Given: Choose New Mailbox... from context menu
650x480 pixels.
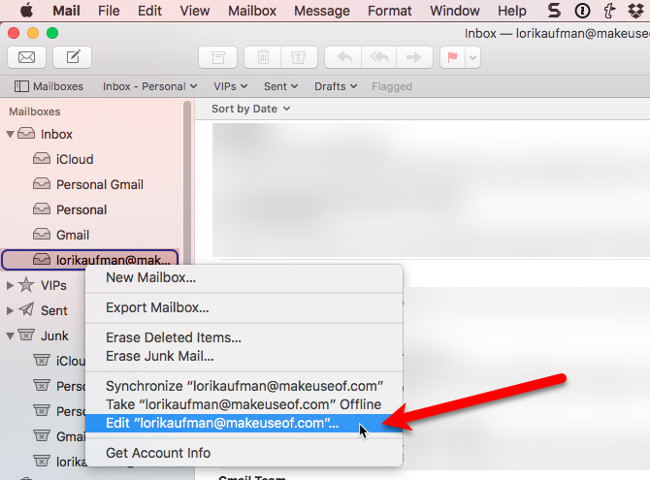Looking at the screenshot, I should click(244, 278).
